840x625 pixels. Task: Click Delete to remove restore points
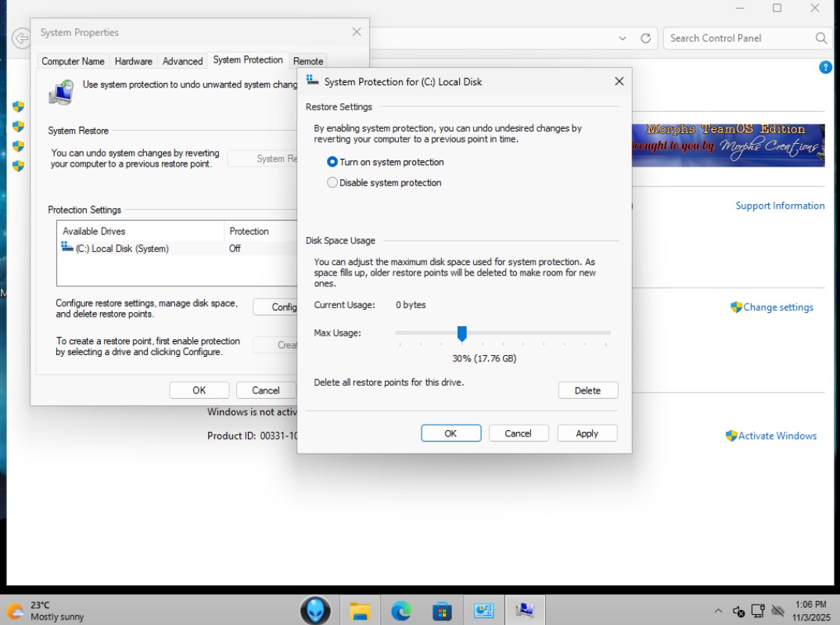point(587,390)
